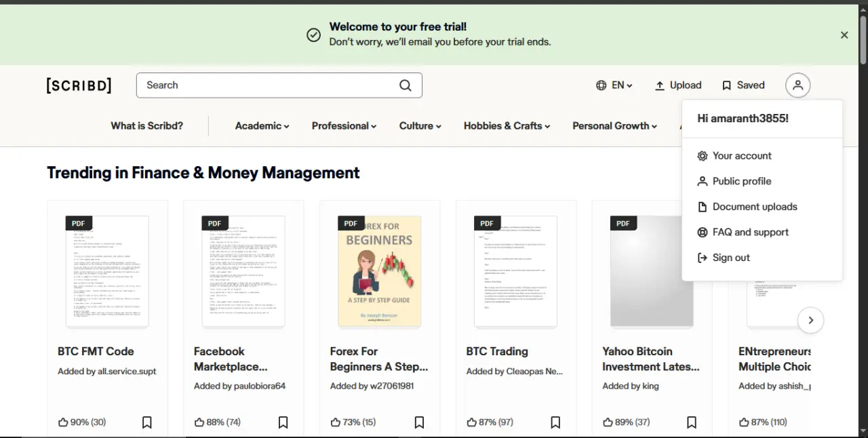Click the gear icon beside Your account
This screenshot has width=868, height=438.
pyautogui.click(x=703, y=156)
